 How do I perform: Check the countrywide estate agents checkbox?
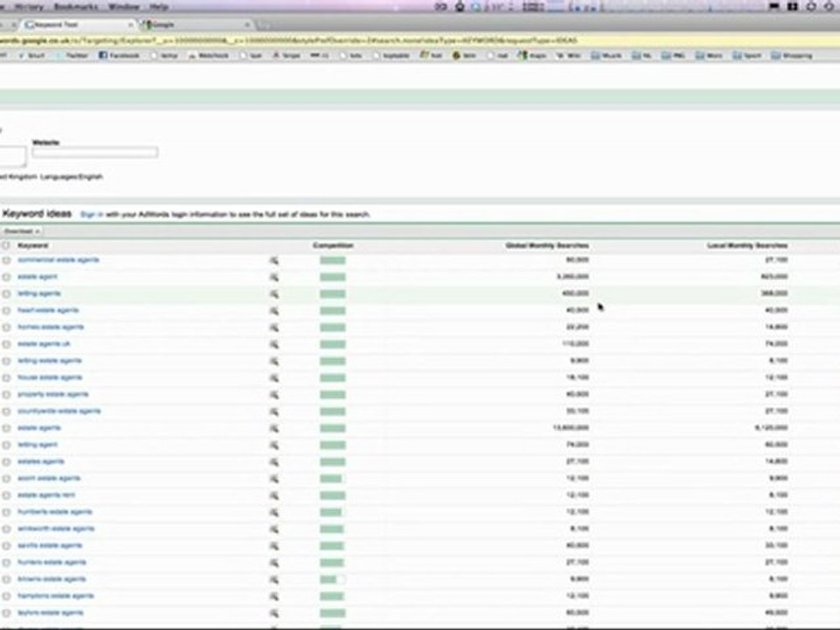pos(6,411)
